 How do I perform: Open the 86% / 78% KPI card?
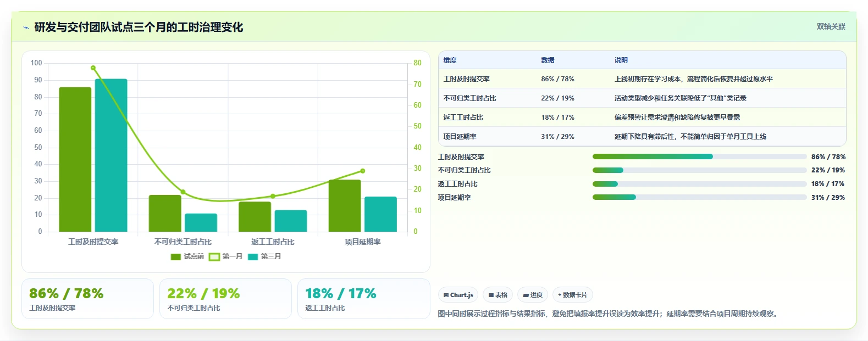tap(87, 299)
